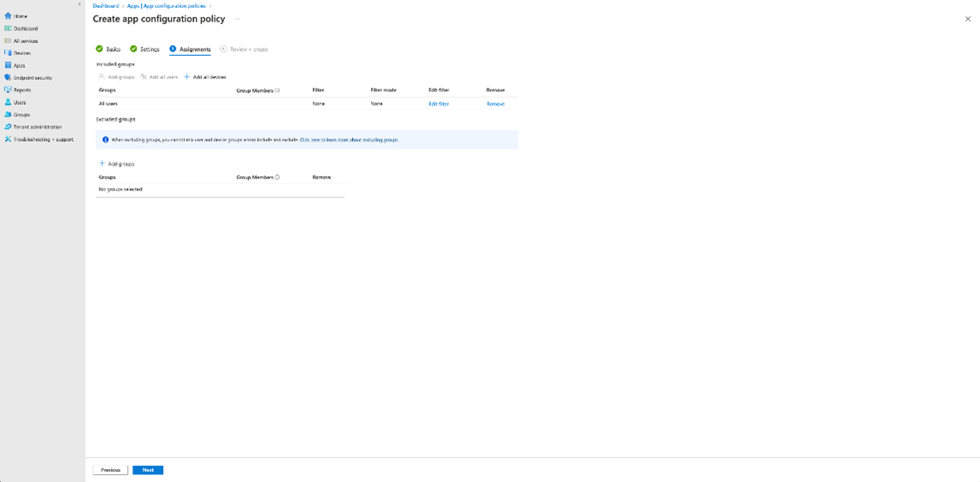Add groups under Excluded groups
This screenshot has width=980, height=482.
coord(117,163)
